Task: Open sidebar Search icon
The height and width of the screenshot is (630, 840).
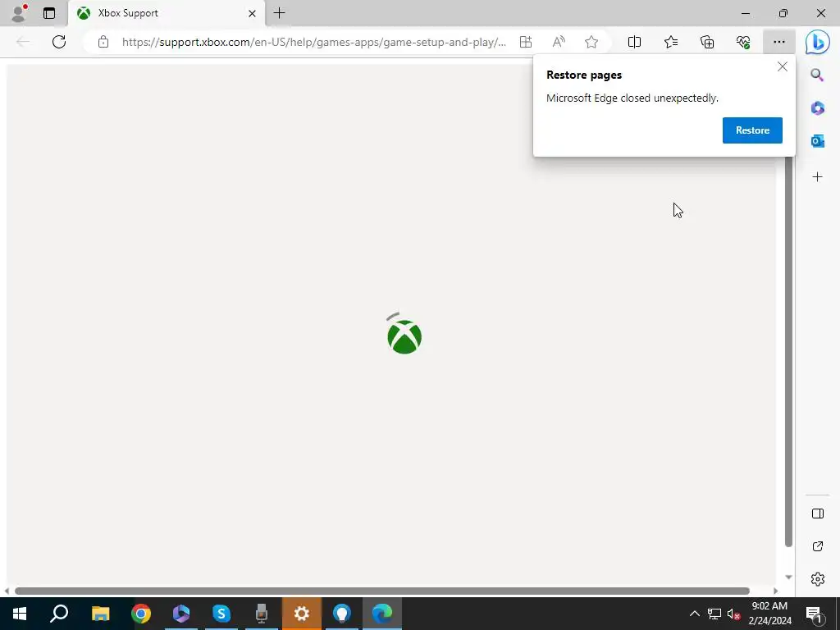Action: (x=817, y=75)
